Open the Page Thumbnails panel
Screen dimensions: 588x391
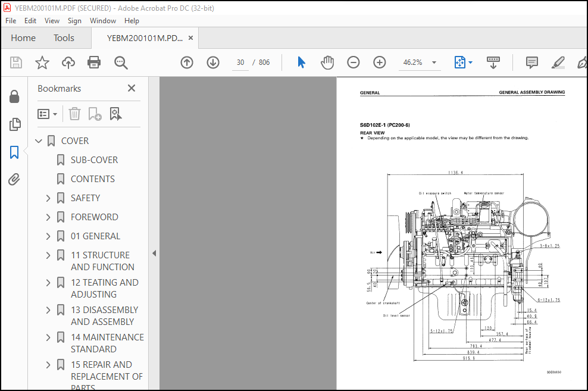pos(15,124)
